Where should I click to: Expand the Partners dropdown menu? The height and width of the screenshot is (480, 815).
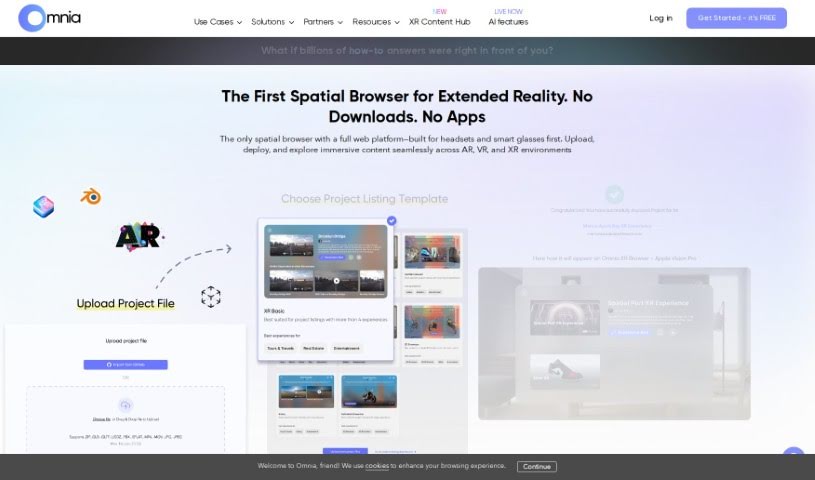tap(322, 22)
